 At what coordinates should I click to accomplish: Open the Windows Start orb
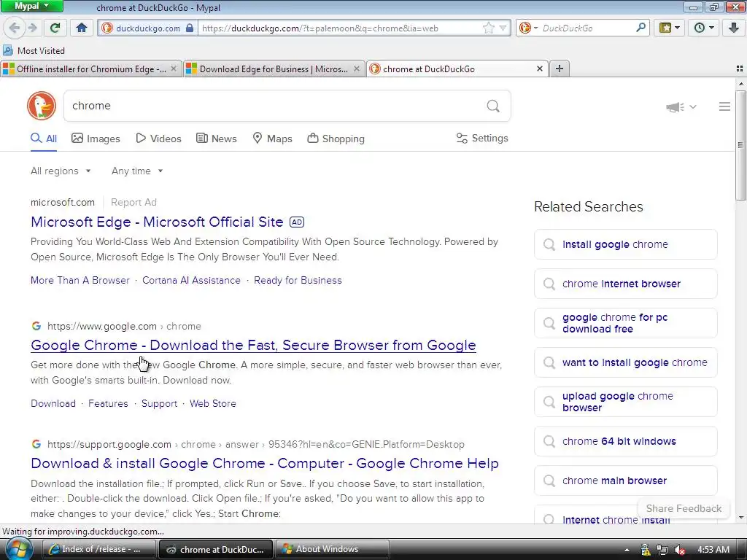pos(18,549)
